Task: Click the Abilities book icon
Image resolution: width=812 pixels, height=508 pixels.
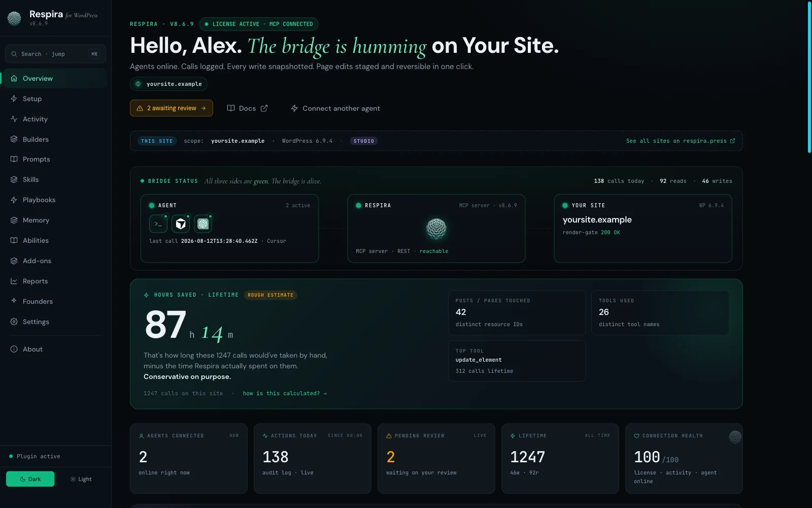Action: pos(14,240)
